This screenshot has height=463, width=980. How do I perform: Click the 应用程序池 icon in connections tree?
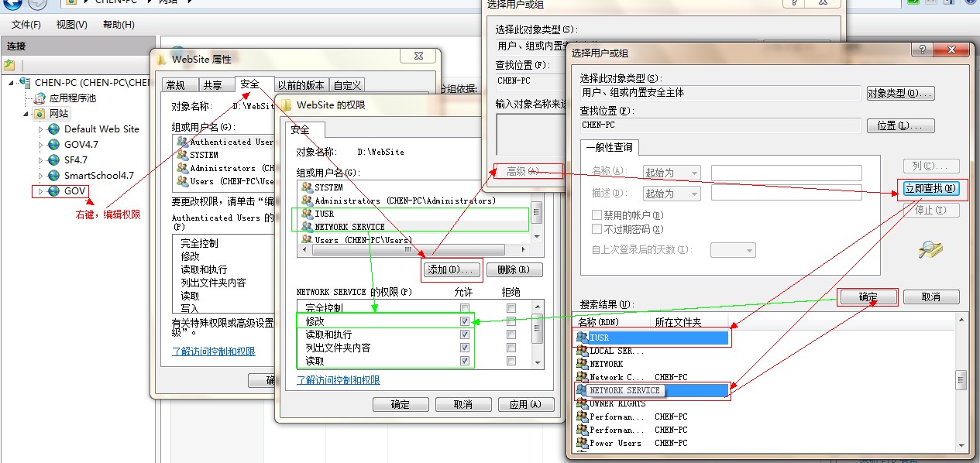40,98
